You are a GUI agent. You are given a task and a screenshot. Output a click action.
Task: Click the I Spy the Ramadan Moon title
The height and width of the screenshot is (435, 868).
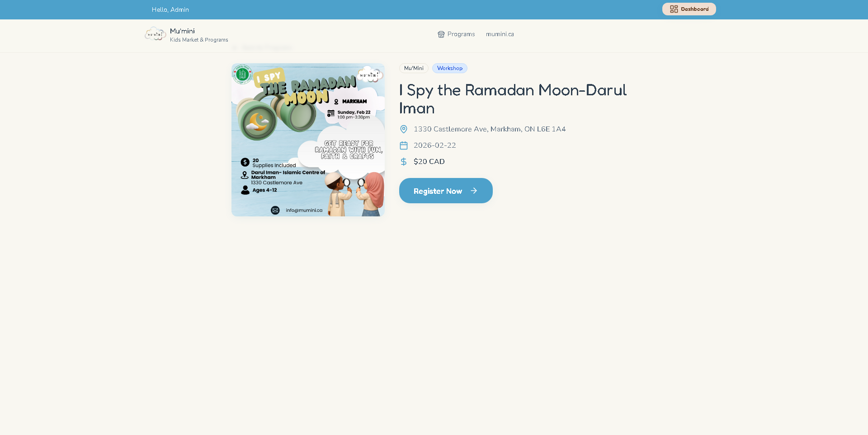pyautogui.click(x=513, y=99)
